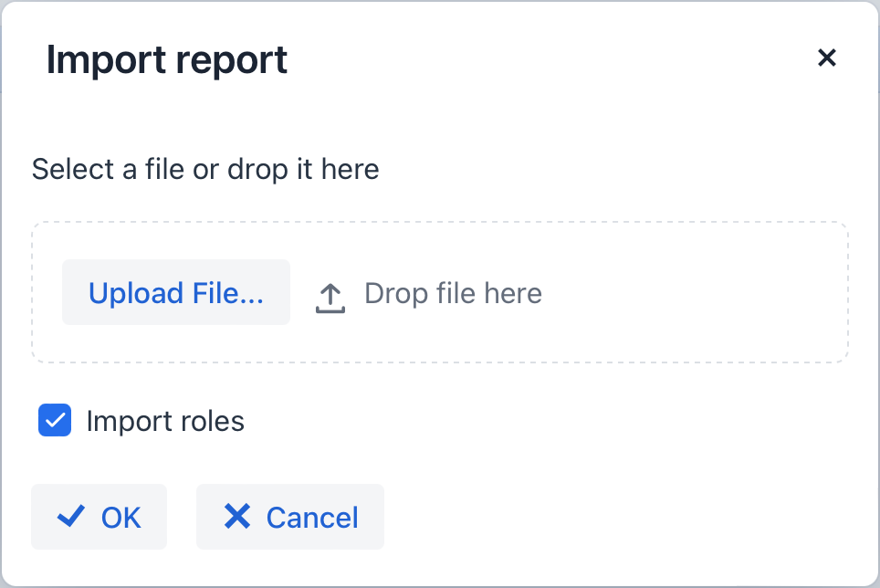
Task: Click the empty dashed drop zone area
Action: (694, 293)
